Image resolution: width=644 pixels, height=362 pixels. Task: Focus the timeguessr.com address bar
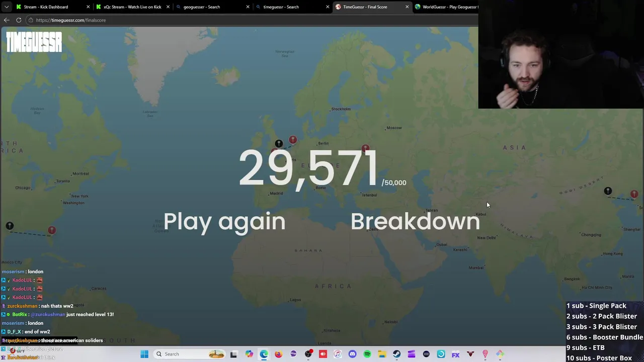coord(252,20)
